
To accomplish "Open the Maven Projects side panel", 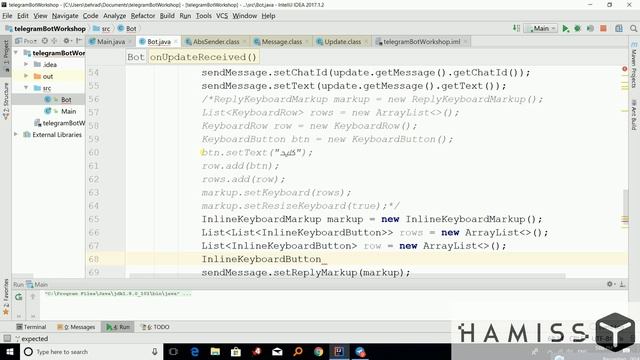I will (x=634, y=64).
